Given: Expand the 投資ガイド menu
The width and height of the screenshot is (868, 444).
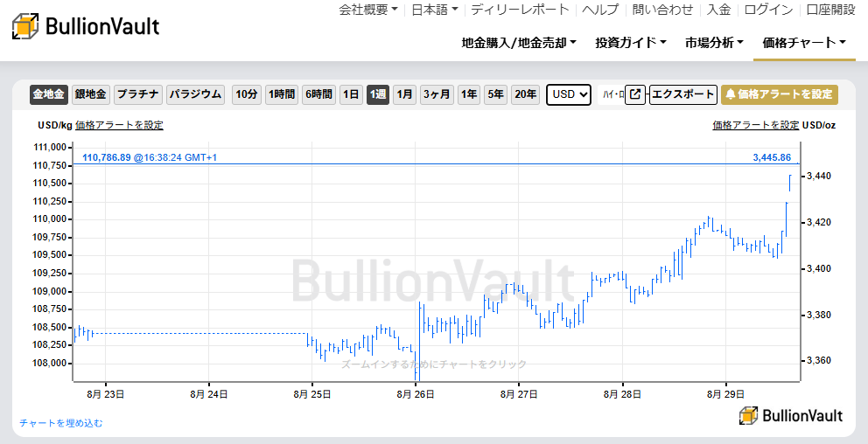Looking at the screenshot, I should 631,43.
